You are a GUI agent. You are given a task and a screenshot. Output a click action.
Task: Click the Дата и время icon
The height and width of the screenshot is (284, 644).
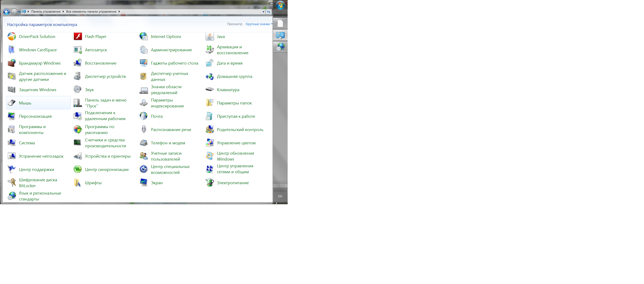click(x=210, y=63)
